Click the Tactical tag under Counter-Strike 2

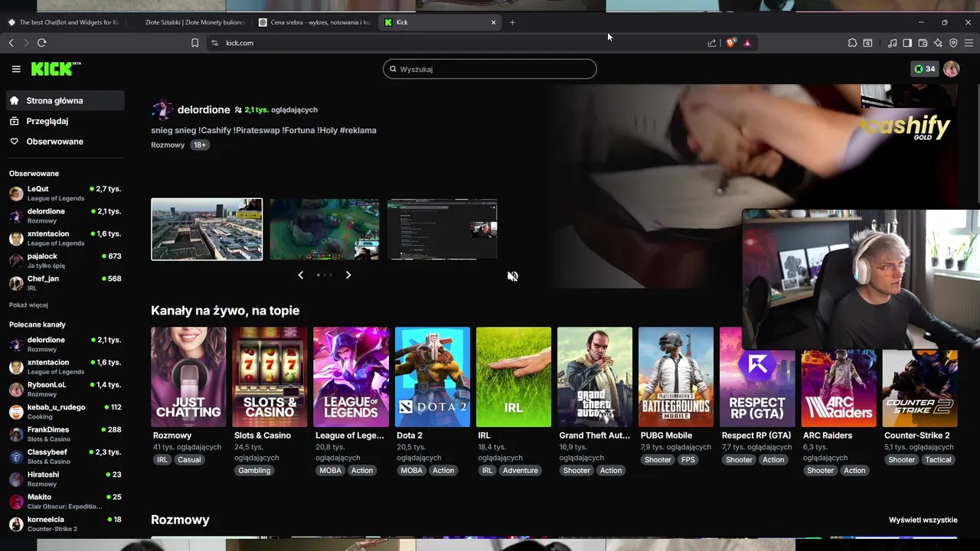click(x=938, y=460)
